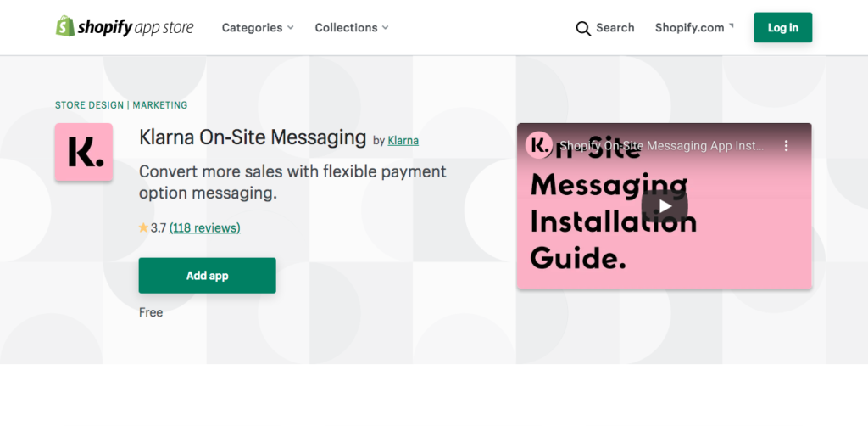Expand the Collections menu
The image size is (868, 426).
click(352, 28)
